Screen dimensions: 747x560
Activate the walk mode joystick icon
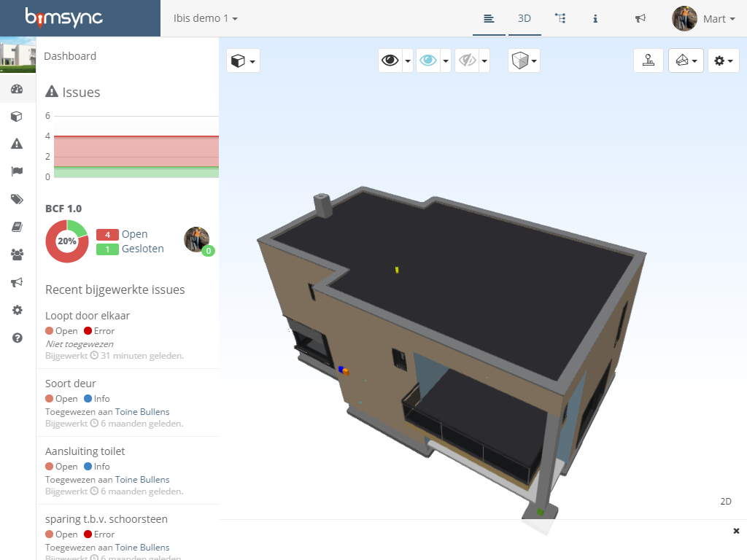(649, 61)
